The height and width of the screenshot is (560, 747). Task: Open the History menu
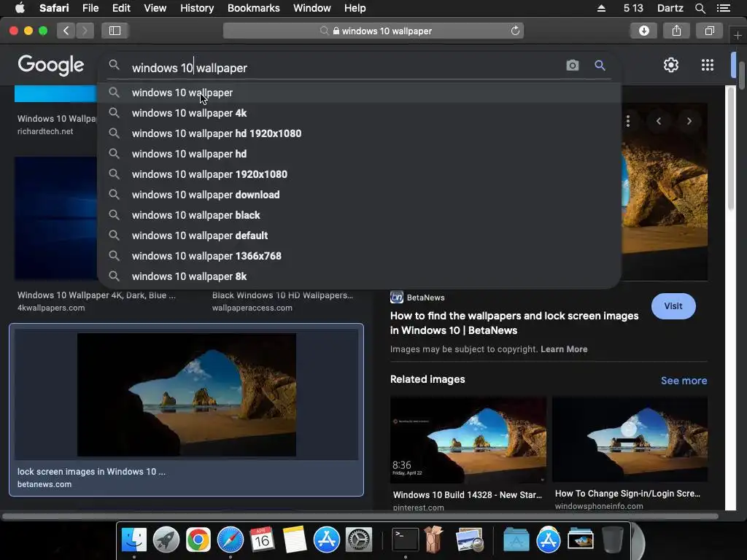point(197,8)
